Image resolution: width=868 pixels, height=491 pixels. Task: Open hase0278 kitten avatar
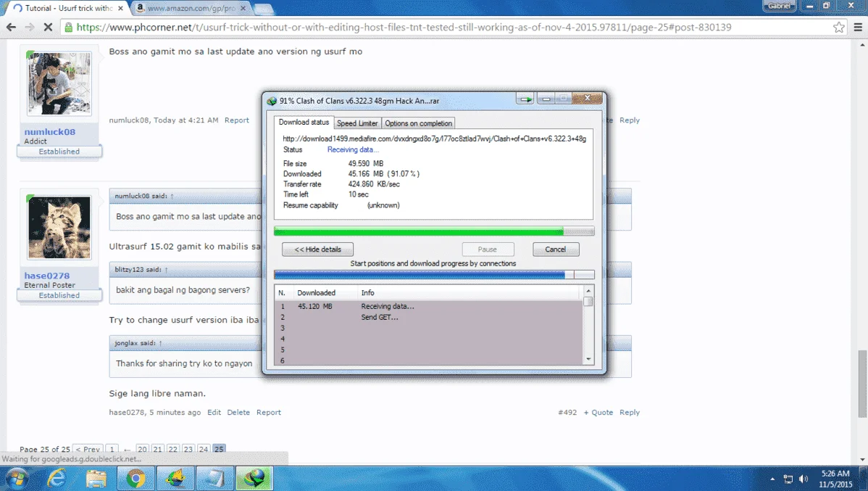pos(59,227)
